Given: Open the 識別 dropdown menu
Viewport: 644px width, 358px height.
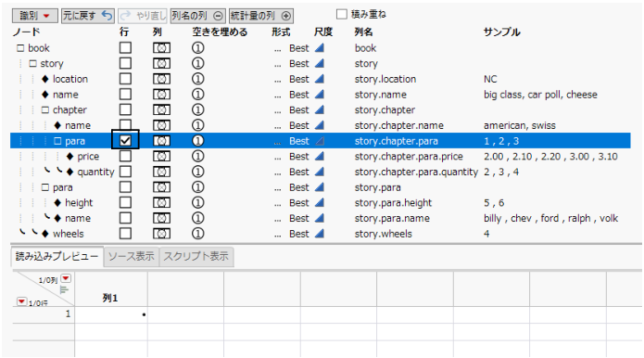Looking at the screenshot, I should coord(35,16).
